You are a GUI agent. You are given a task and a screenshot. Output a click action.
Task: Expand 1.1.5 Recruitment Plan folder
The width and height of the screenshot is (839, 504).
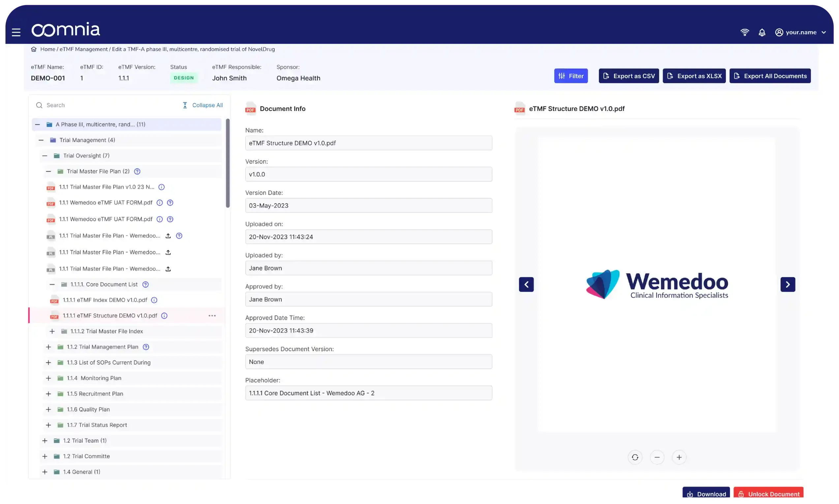tap(48, 394)
